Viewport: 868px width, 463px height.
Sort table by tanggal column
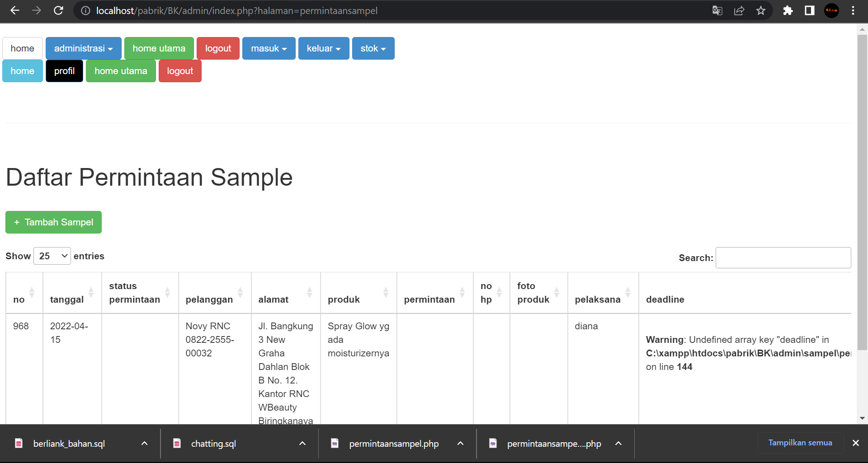coord(72,293)
